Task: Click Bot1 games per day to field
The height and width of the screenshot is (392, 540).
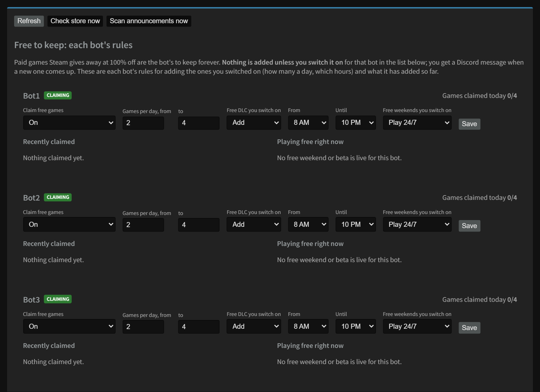Action: coord(199,123)
